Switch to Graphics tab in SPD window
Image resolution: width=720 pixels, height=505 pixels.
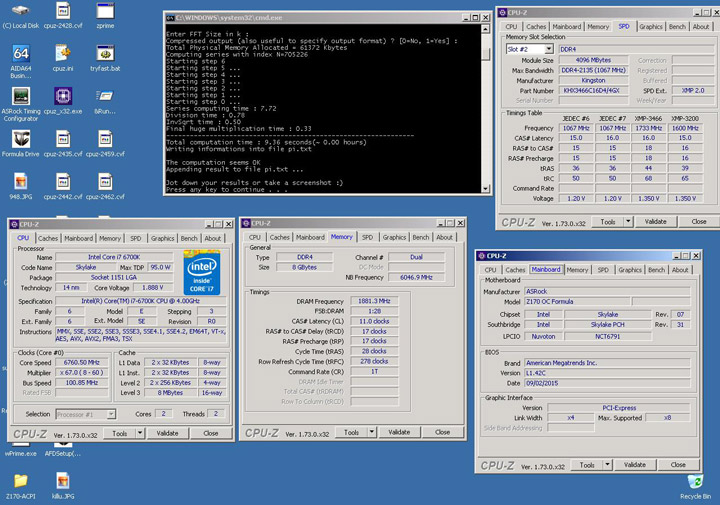pyautogui.click(x=651, y=27)
